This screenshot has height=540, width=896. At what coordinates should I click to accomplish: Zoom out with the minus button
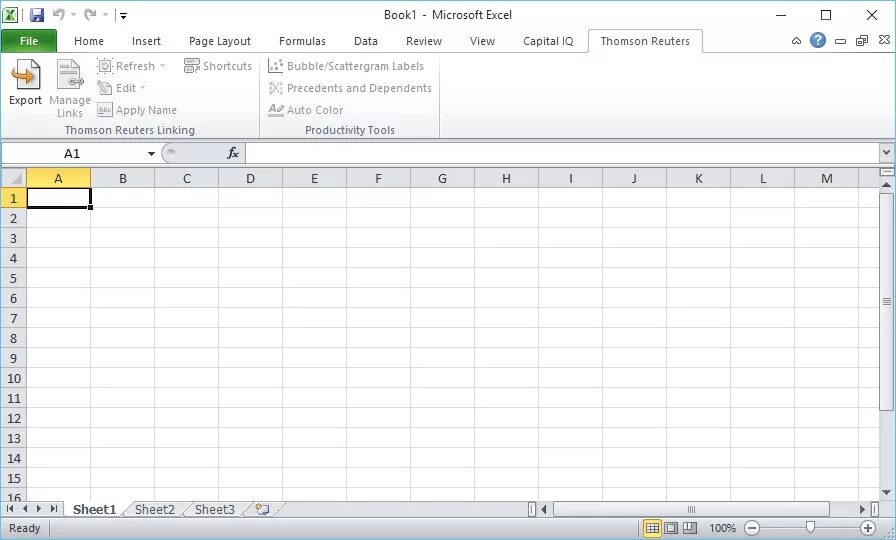(753, 528)
